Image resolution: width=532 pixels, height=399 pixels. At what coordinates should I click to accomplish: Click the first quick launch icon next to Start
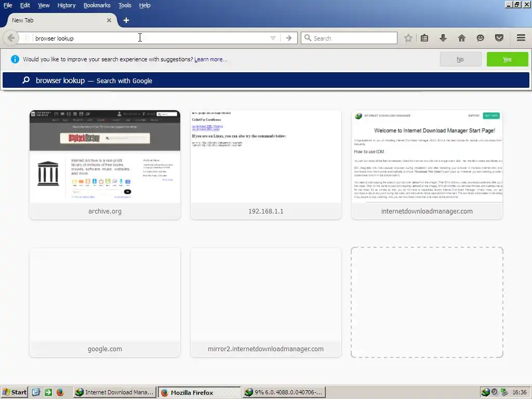point(36,392)
